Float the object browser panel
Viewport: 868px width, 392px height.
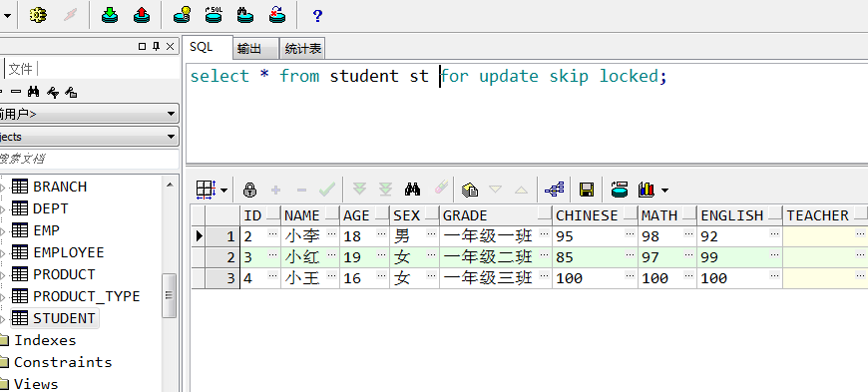pyautogui.click(x=143, y=47)
